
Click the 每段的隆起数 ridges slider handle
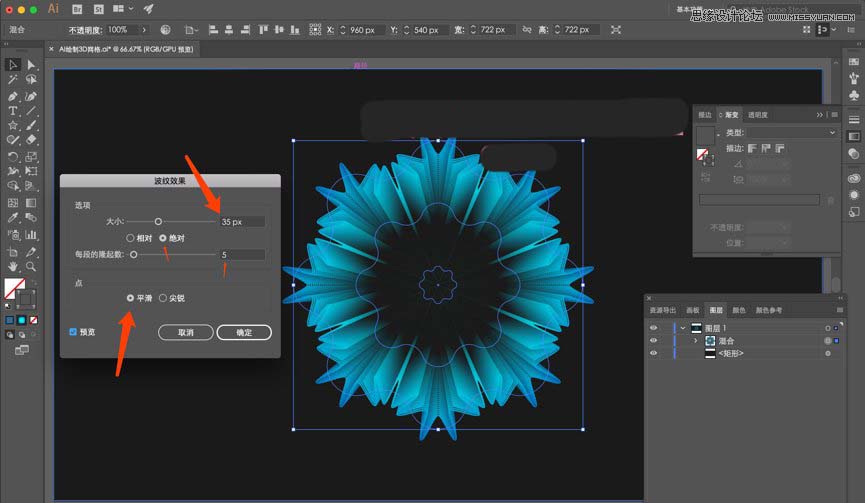click(134, 255)
